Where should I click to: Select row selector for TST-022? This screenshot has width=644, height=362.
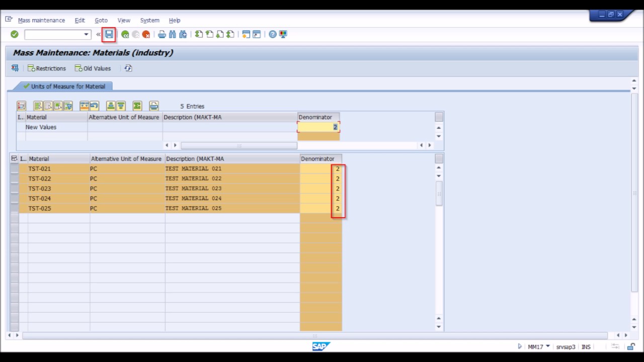(15, 178)
